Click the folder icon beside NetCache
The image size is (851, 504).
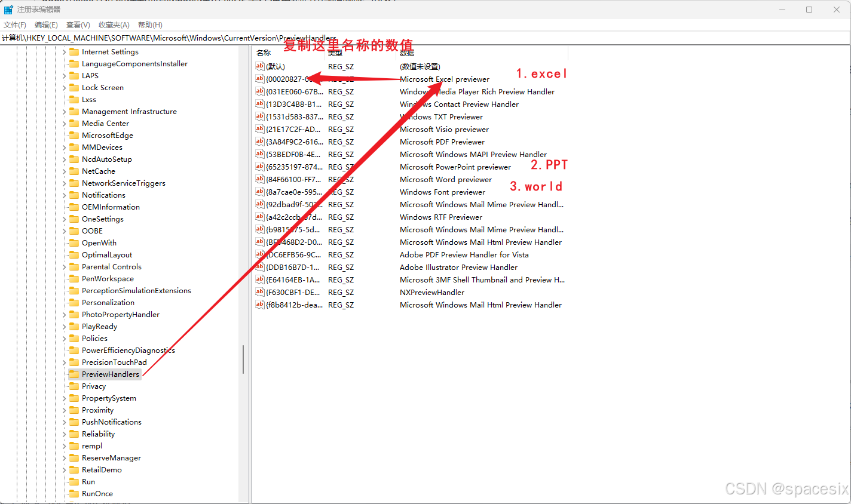pos(74,171)
